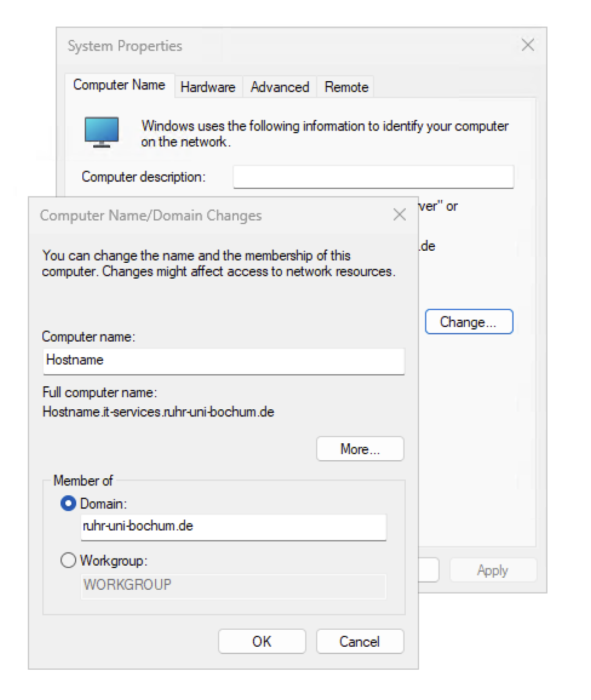591x700 pixels.
Task: Switch to the Computer Name tab
Action: pyautogui.click(x=120, y=85)
